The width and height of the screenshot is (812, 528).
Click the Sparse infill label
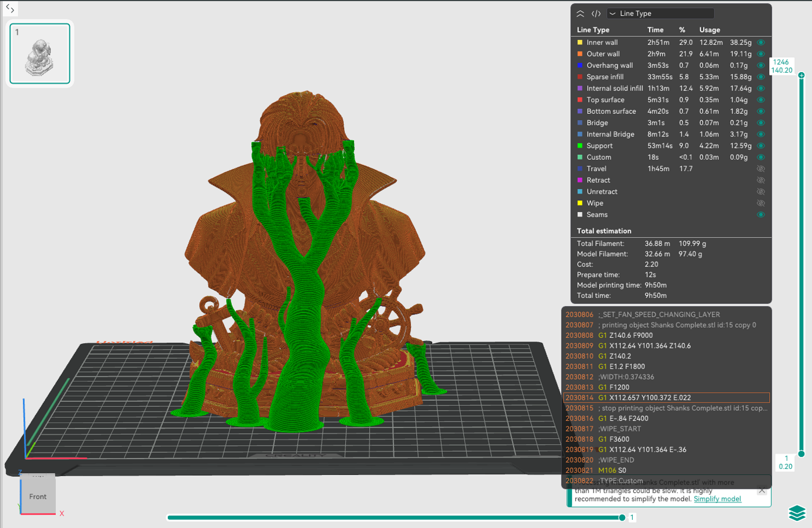[605, 77]
